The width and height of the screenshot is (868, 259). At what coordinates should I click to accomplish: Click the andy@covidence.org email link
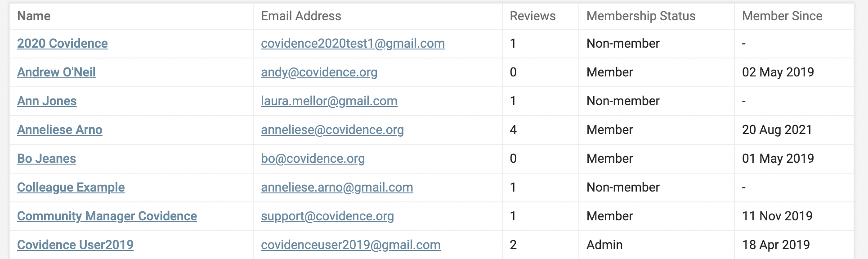(x=319, y=72)
